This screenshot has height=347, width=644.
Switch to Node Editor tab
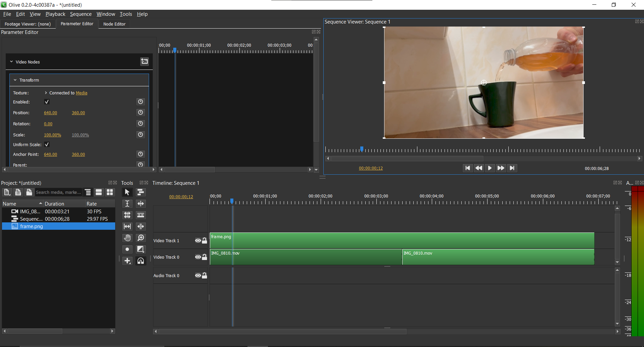tap(114, 24)
